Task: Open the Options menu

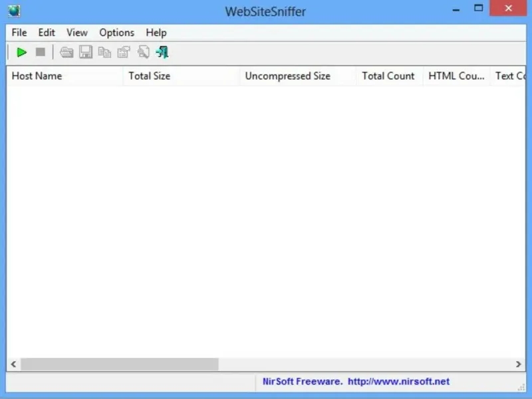Action: coord(117,33)
